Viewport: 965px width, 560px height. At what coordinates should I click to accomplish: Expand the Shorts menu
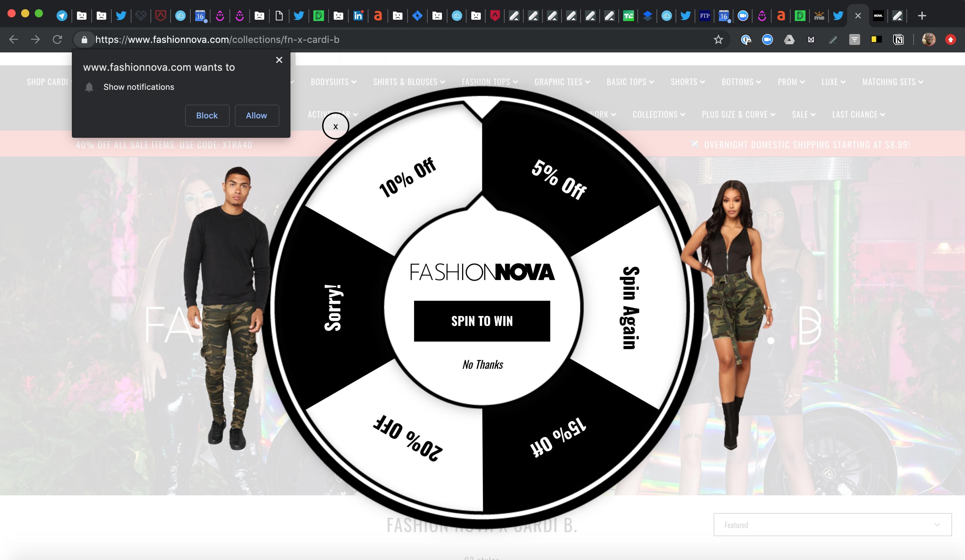pyautogui.click(x=688, y=82)
